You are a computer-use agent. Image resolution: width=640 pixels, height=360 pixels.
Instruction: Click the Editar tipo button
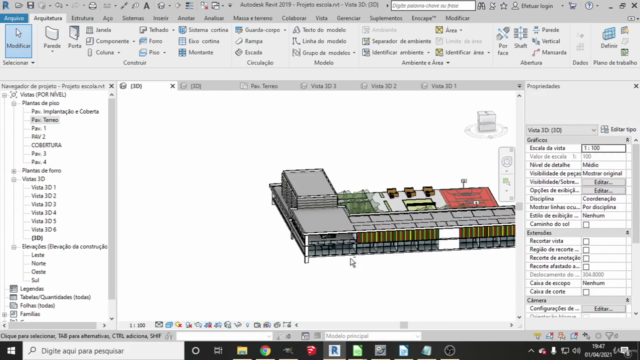click(x=618, y=129)
